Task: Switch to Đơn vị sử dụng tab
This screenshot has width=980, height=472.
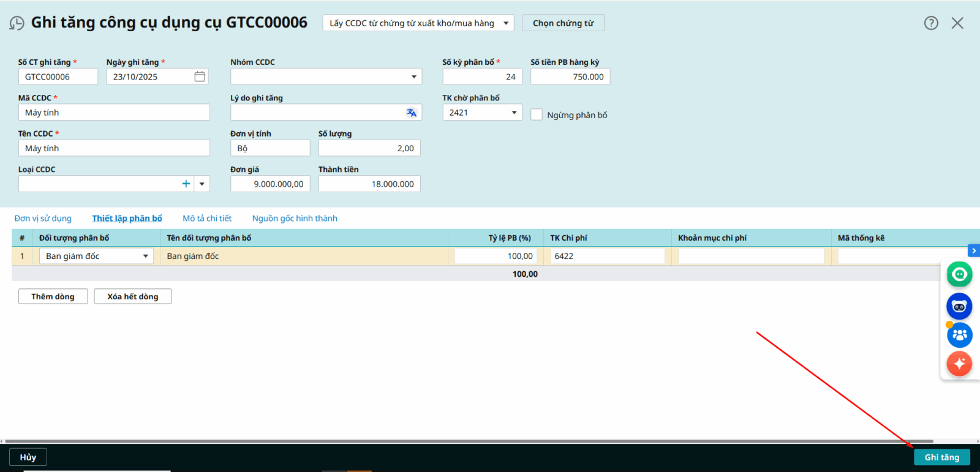Action: [x=43, y=219]
